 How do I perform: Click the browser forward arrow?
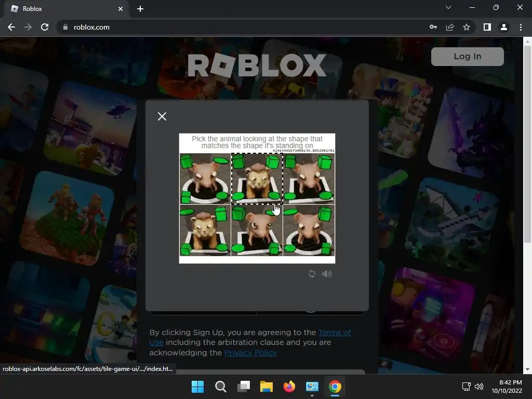coord(28,27)
